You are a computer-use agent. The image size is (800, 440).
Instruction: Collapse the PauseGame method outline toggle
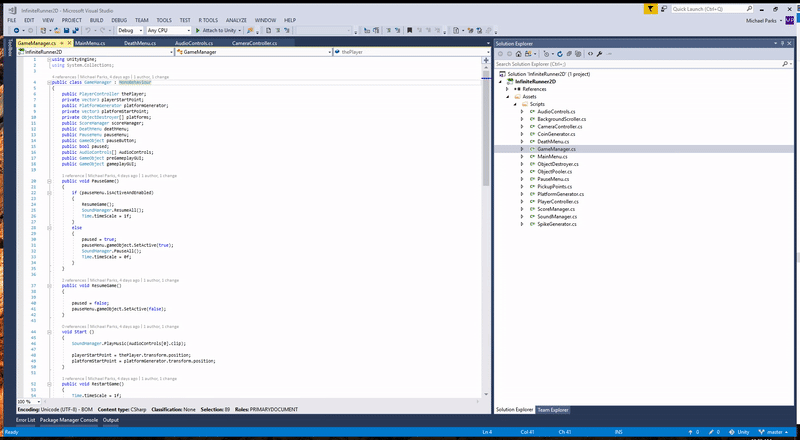tap(50, 180)
